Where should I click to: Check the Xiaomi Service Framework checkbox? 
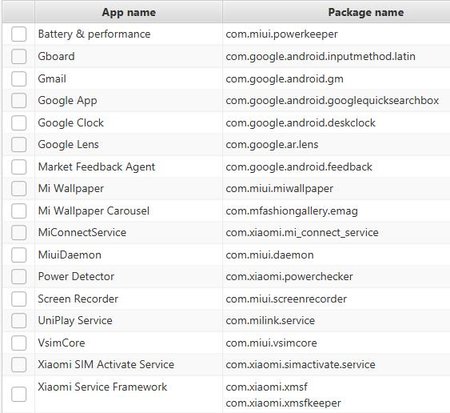pyautogui.click(x=19, y=394)
